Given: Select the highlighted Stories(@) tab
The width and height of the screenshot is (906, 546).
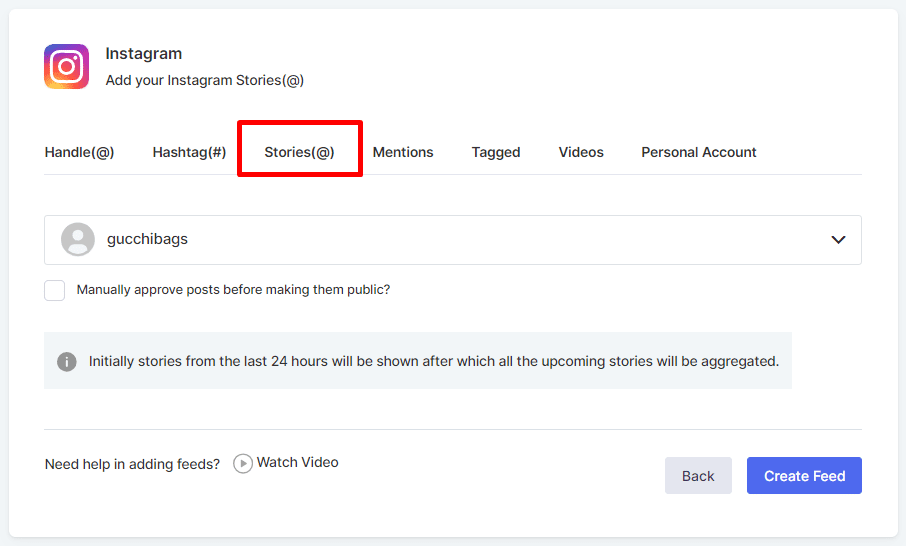Looking at the screenshot, I should [x=299, y=152].
